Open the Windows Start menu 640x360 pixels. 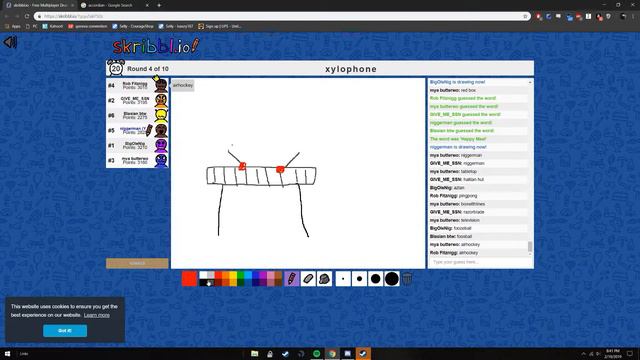click(7, 353)
